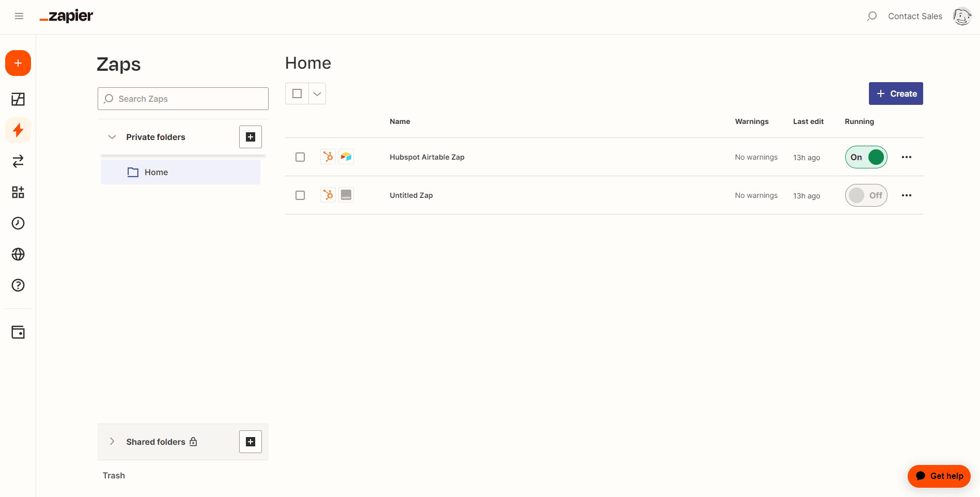Click the gray app icon in Untitled Zap row

346,195
